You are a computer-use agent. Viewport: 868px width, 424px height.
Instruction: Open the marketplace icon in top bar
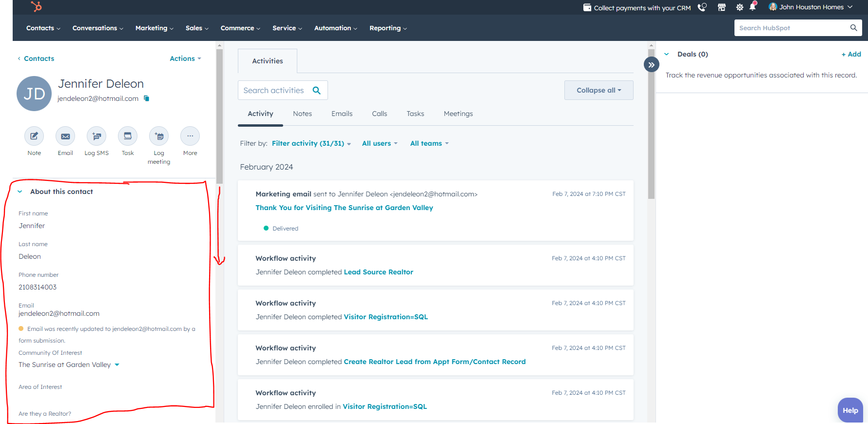click(x=722, y=7)
